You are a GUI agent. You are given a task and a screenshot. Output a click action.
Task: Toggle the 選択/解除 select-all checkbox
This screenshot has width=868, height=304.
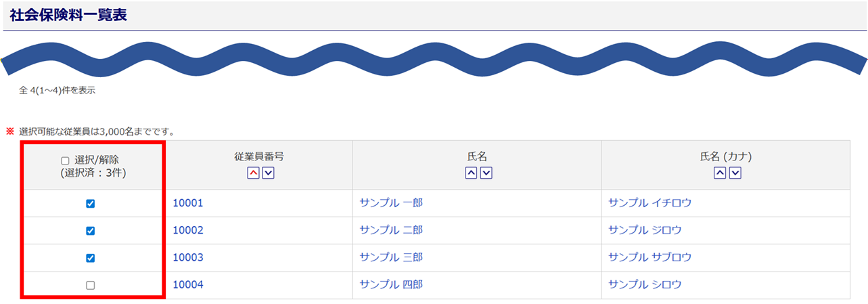coord(66,161)
